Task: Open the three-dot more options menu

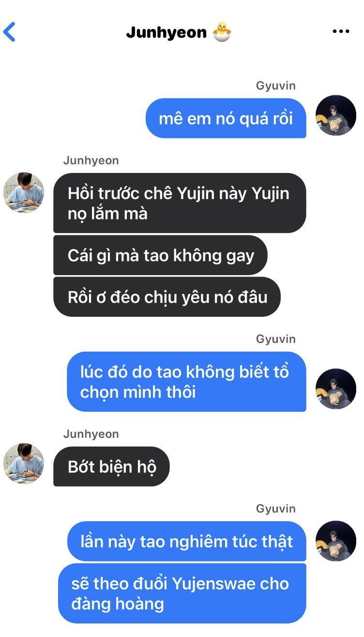Action: [x=341, y=31]
